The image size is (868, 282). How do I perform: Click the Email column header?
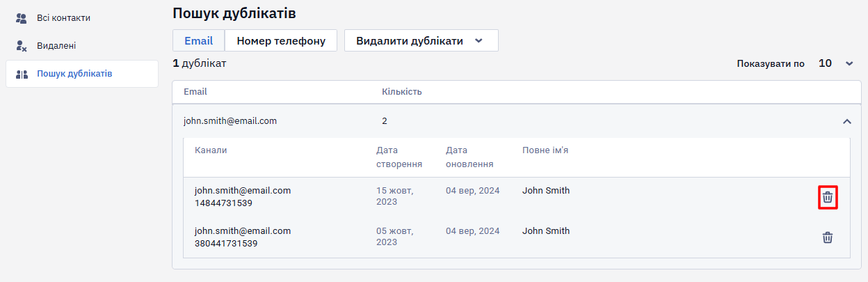[195, 92]
